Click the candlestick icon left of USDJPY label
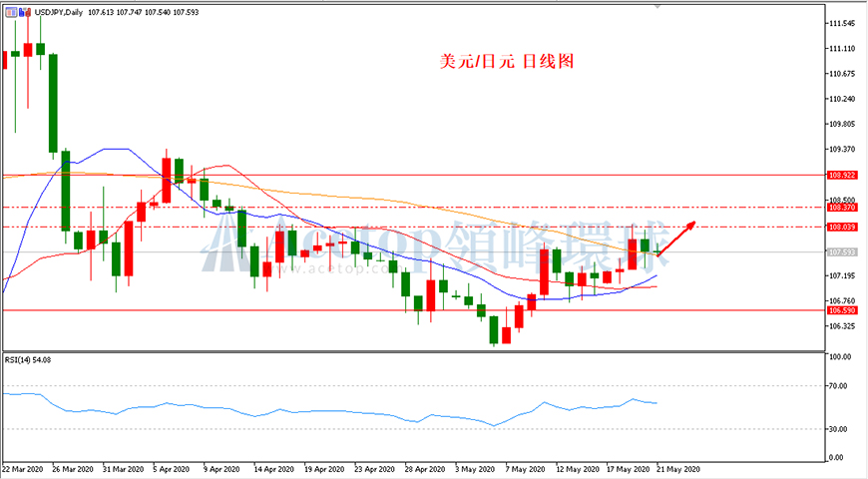Image resolution: width=868 pixels, height=479 pixels. tap(25, 12)
